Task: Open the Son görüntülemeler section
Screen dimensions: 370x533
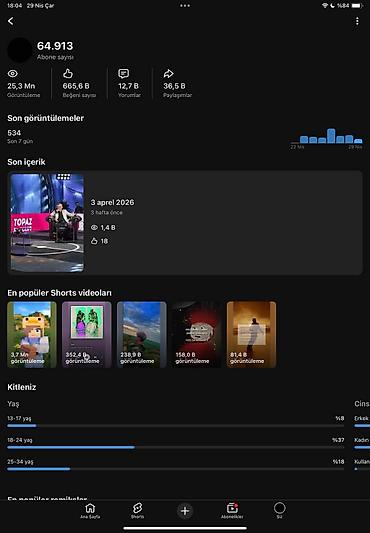Action: pyautogui.click(x=46, y=118)
